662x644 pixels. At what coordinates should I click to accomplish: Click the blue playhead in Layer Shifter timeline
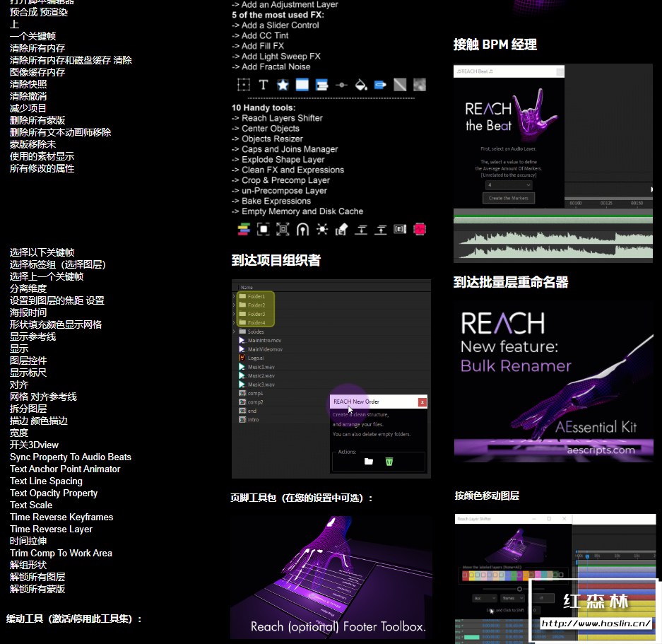pos(587,556)
